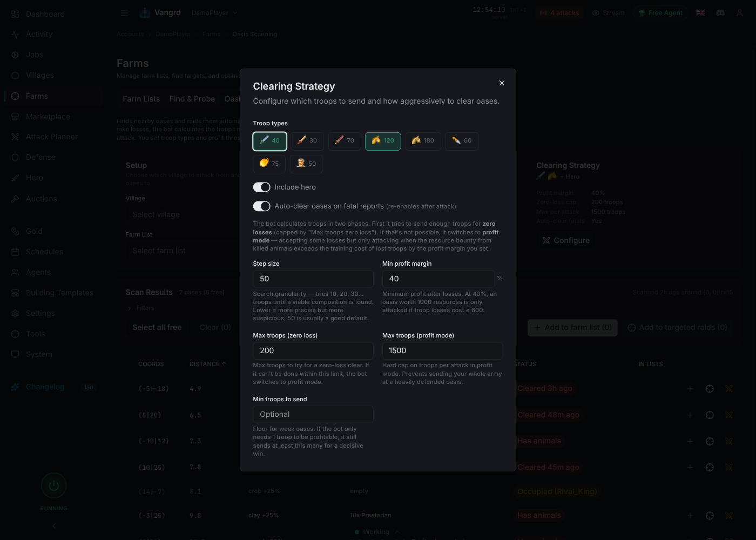Image resolution: width=756 pixels, height=540 pixels.
Task: Open Stream view via the eye icon
Action: tap(596, 12)
